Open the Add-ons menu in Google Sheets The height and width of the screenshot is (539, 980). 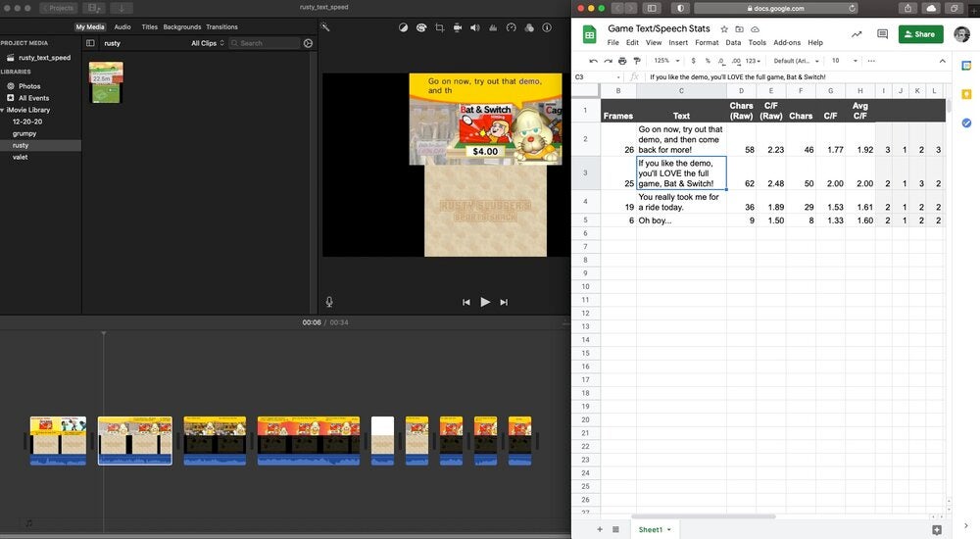point(787,42)
